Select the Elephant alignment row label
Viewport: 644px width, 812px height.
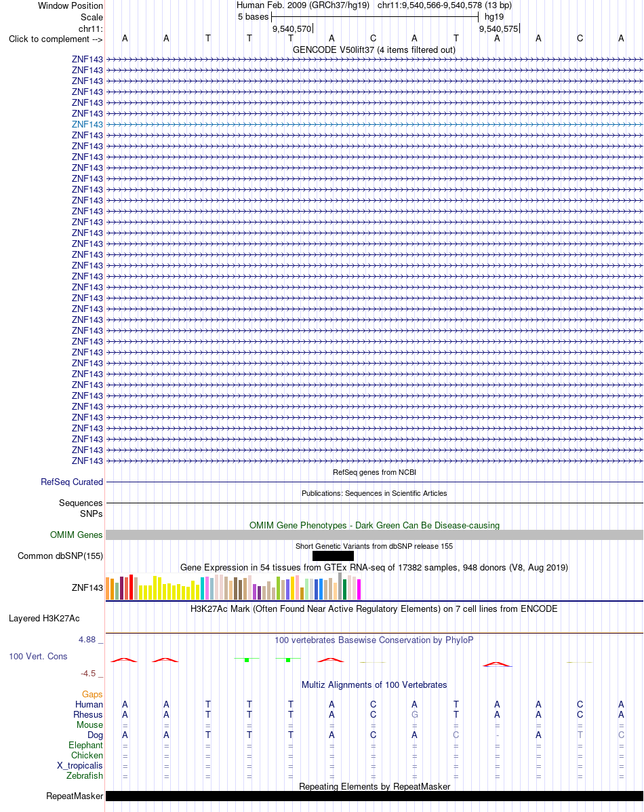click(x=85, y=746)
